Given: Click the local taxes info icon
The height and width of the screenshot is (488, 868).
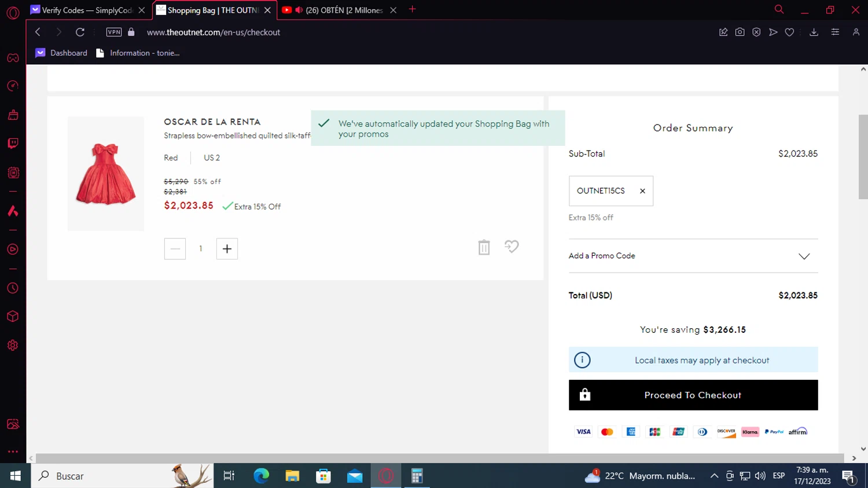Looking at the screenshot, I should pyautogui.click(x=582, y=360).
